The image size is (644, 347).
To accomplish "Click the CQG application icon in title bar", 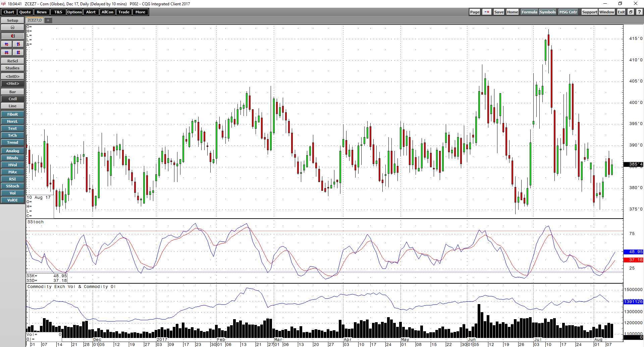I will coord(3,4).
